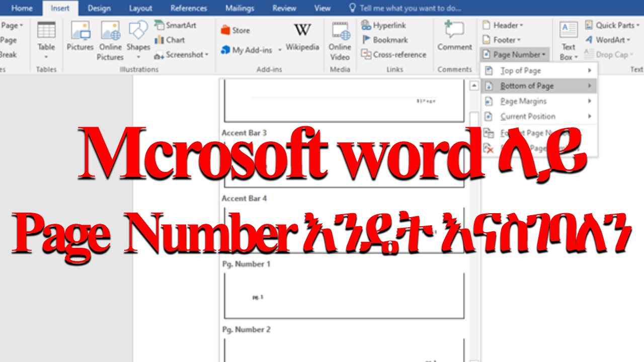Screen dimensions: 644x362
Task: Open the References tab
Action: pyautogui.click(x=189, y=8)
